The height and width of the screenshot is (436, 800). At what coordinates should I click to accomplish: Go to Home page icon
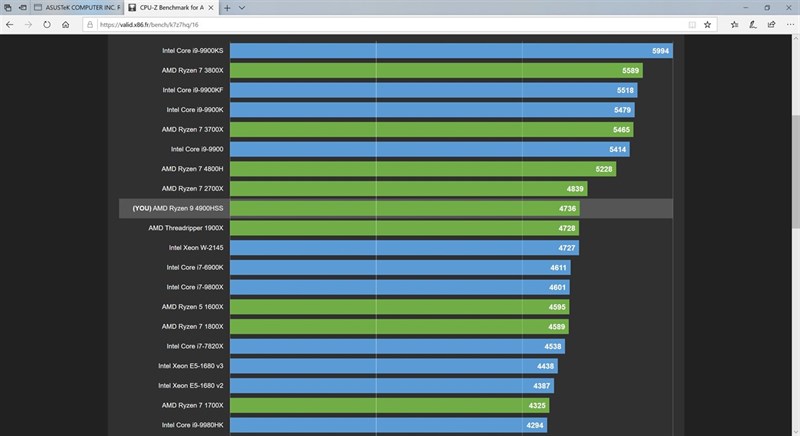(65, 24)
